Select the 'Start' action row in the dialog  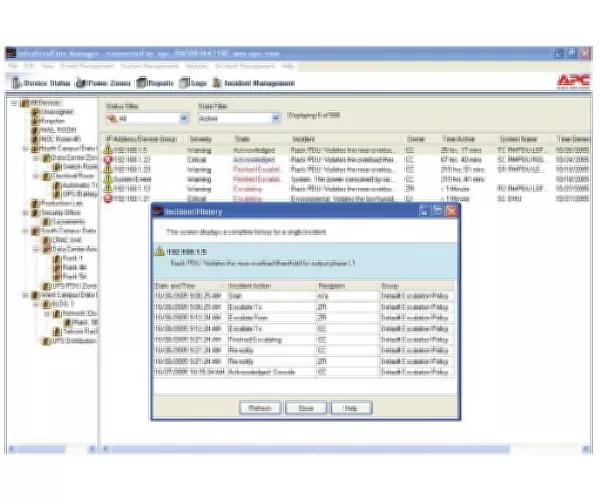point(304,296)
